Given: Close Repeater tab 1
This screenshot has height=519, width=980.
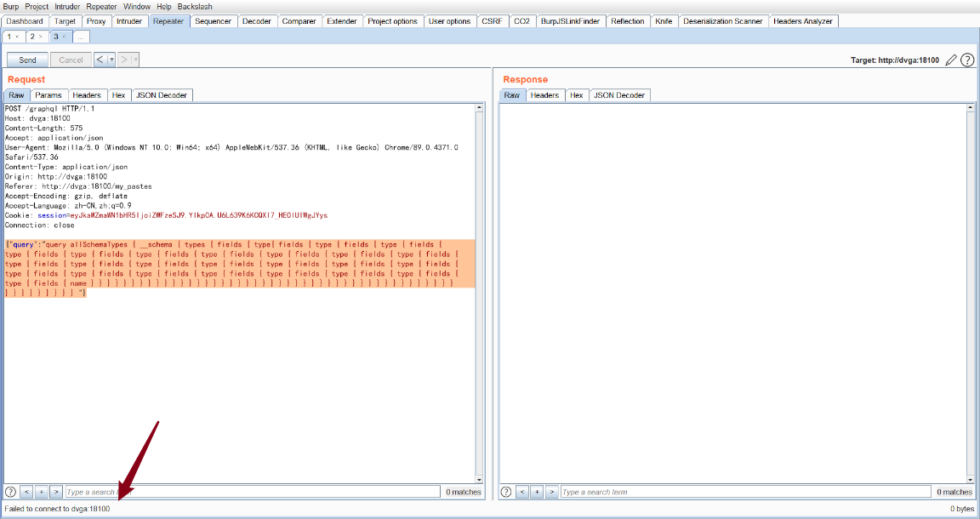Looking at the screenshot, I should pos(17,37).
